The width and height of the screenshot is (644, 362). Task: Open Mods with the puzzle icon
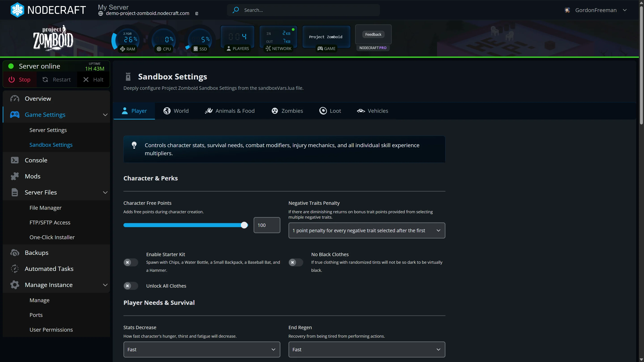(x=56, y=176)
